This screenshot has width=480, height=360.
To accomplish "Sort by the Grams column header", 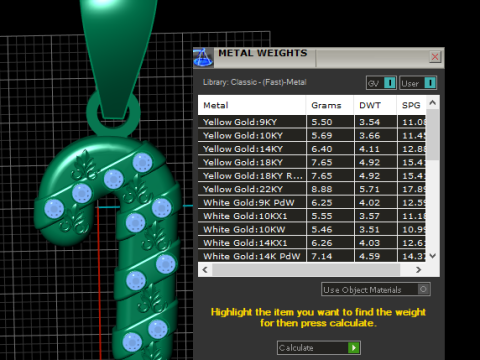I will pos(330,105).
